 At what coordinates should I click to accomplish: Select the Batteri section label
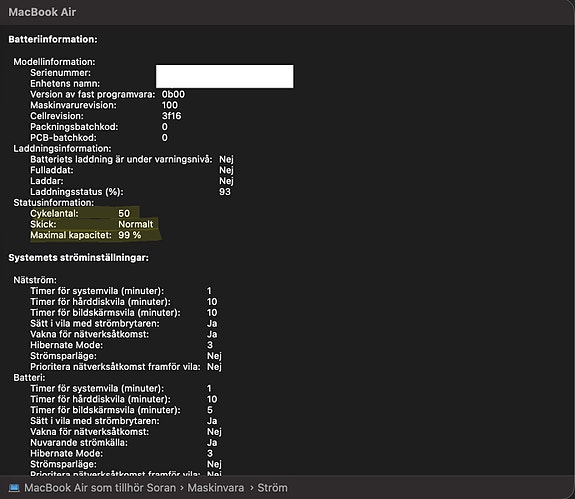click(x=29, y=378)
